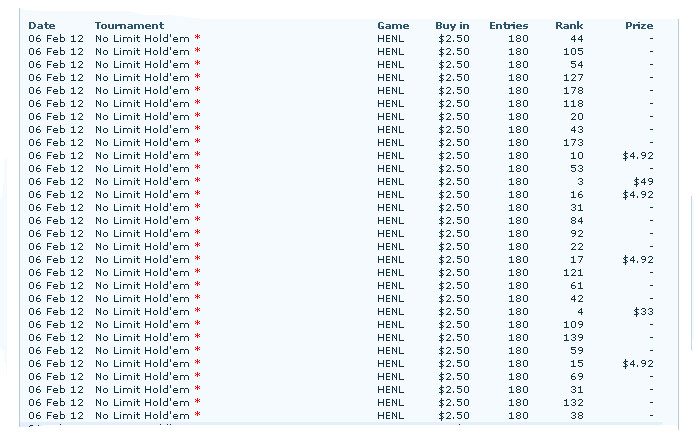Click HENL in the rank 173 row
The width and height of the screenshot is (694, 439).
click(x=390, y=142)
